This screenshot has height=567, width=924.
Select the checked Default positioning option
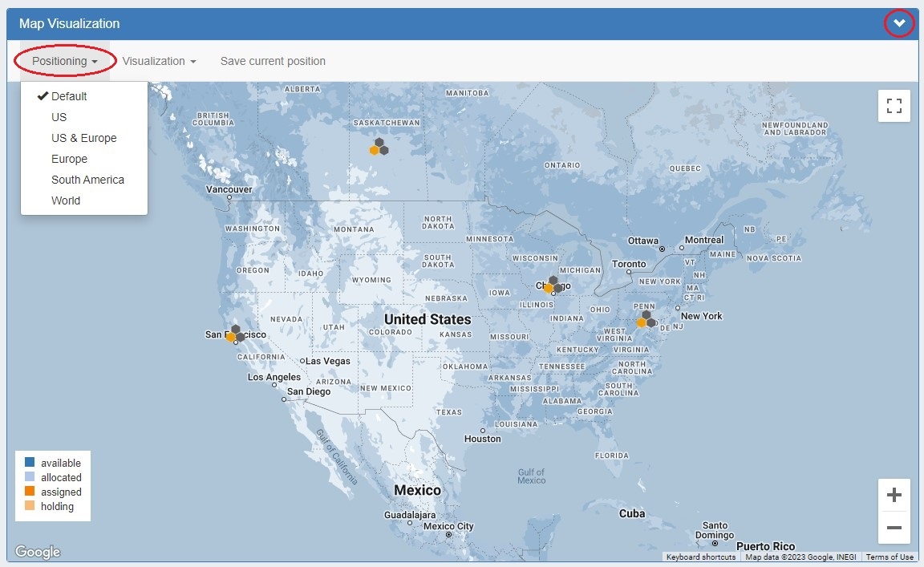click(x=69, y=96)
